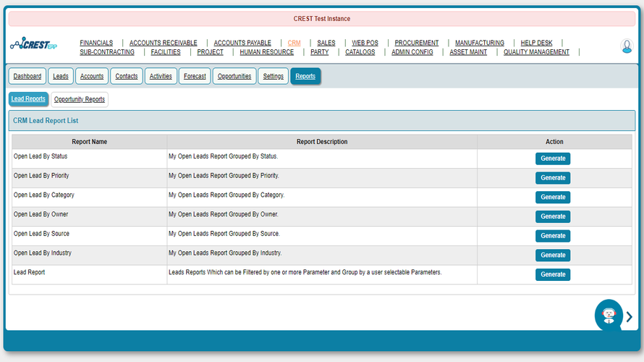
Task: Open the HELP DESK menu link
Action: (536, 43)
